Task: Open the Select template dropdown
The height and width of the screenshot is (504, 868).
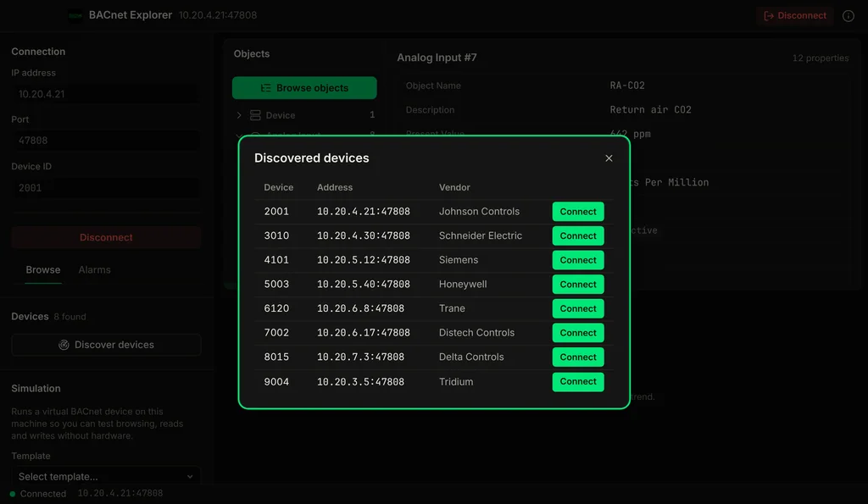Action: (x=106, y=476)
